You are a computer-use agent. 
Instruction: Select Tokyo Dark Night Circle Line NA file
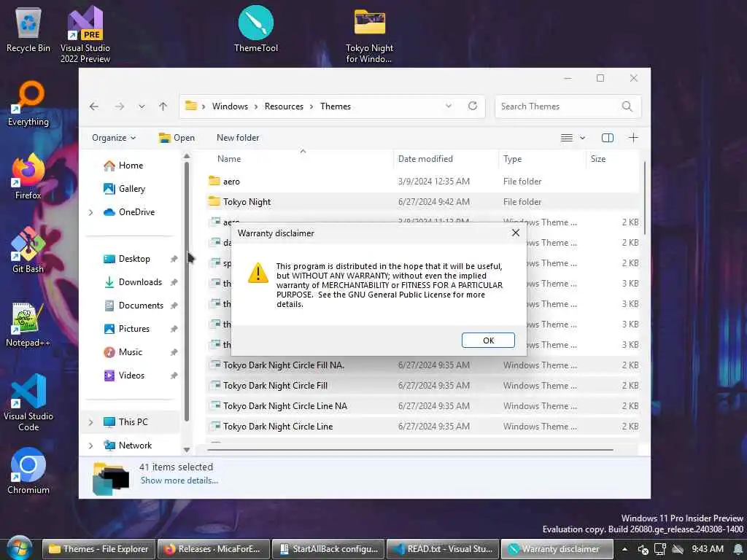point(422,406)
